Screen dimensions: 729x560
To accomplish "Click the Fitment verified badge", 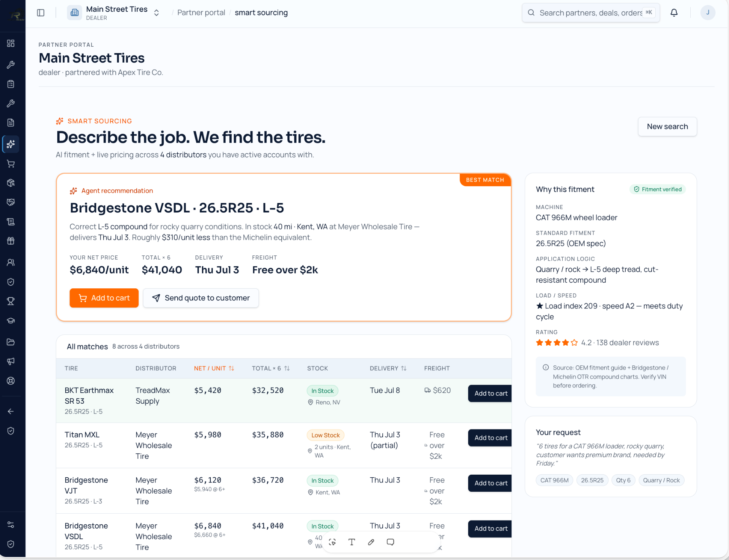I will (658, 189).
